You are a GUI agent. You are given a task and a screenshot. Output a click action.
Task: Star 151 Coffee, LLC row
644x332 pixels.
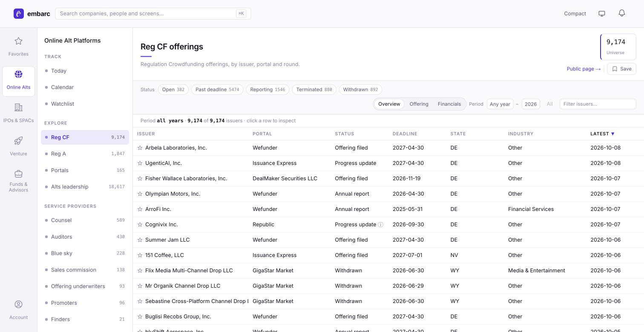coord(140,255)
